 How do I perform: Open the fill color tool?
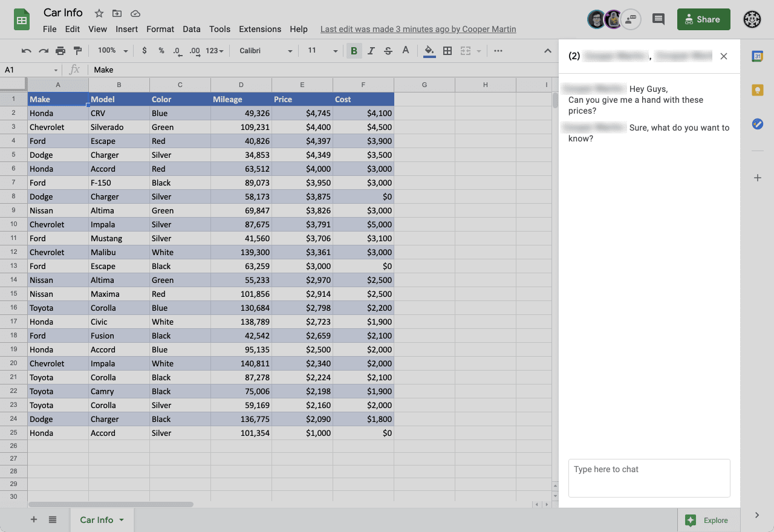(429, 51)
